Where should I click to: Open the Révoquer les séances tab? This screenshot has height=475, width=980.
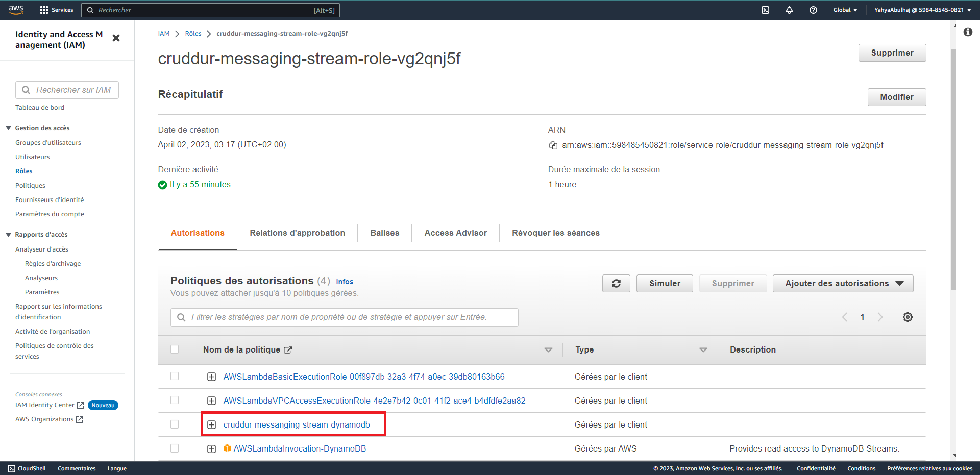click(556, 233)
